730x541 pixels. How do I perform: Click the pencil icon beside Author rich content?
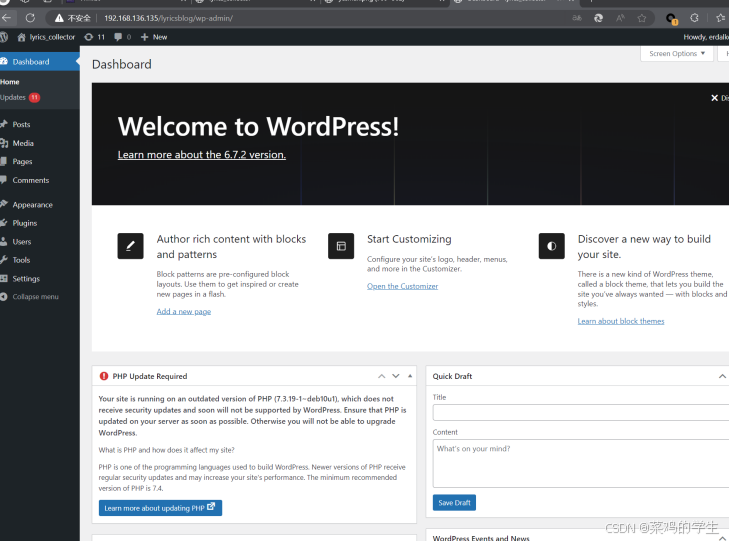[130, 246]
